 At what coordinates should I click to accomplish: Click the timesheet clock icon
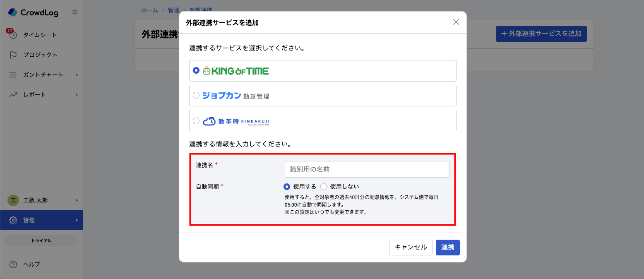point(13,35)
